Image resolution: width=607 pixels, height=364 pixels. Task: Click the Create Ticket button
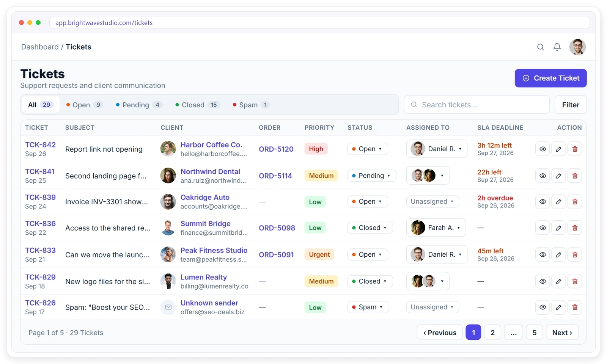coord(550,78)
